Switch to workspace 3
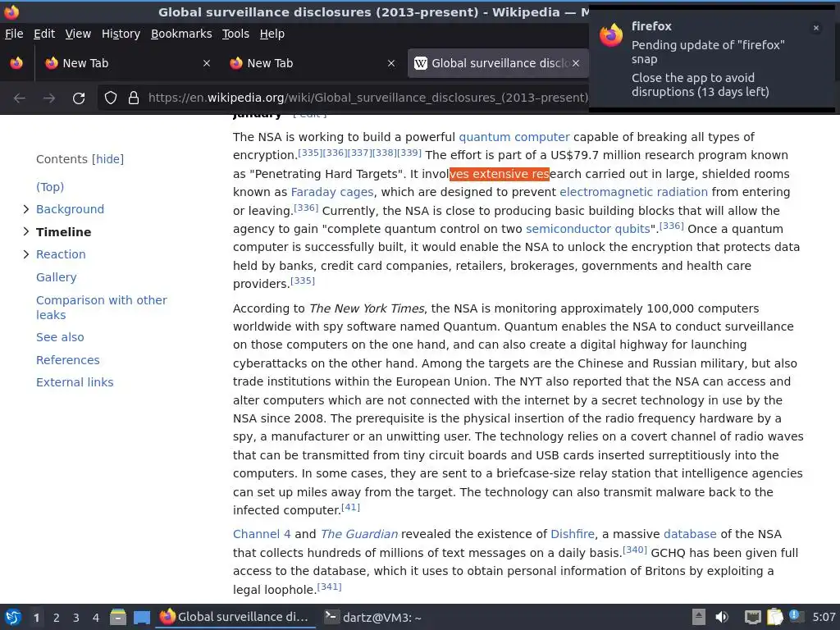The width and height of the screenshot is (840, 630). point(76,618)
